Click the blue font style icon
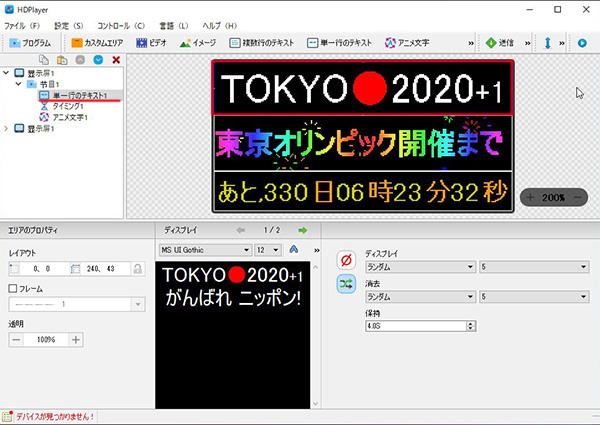The height and width of the screenshot is (425, 600). [x=293, y=249]
